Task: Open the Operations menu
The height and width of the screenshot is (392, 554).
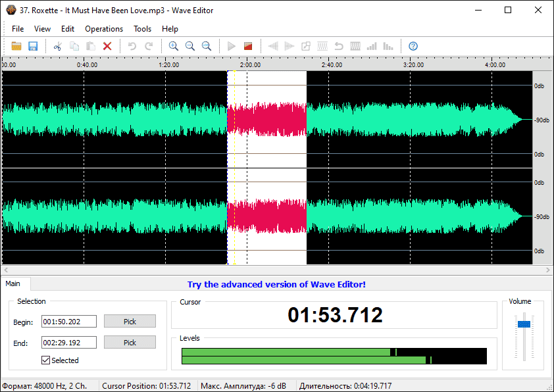Action: [x=104, y=29]
